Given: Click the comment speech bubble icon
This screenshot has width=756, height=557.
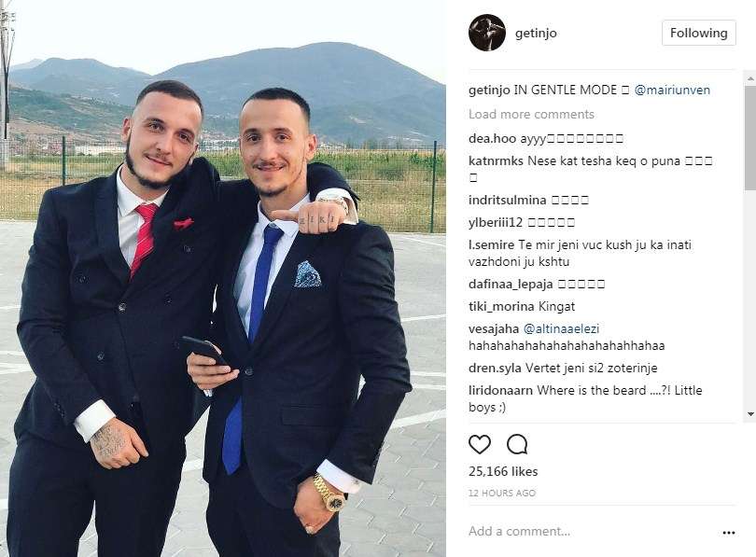Looking at the screenshot, I should pyautogui.click(x=517, y=444).
